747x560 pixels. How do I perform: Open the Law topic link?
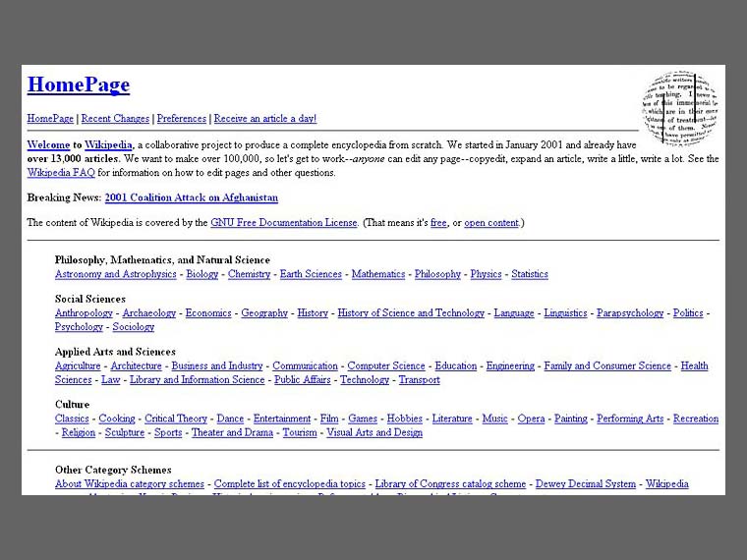coord(110,380)
